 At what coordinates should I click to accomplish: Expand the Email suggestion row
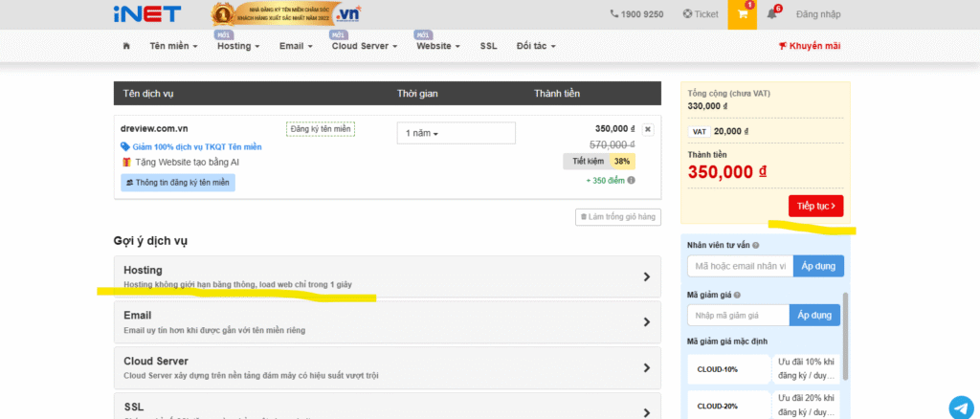(387, 322)
